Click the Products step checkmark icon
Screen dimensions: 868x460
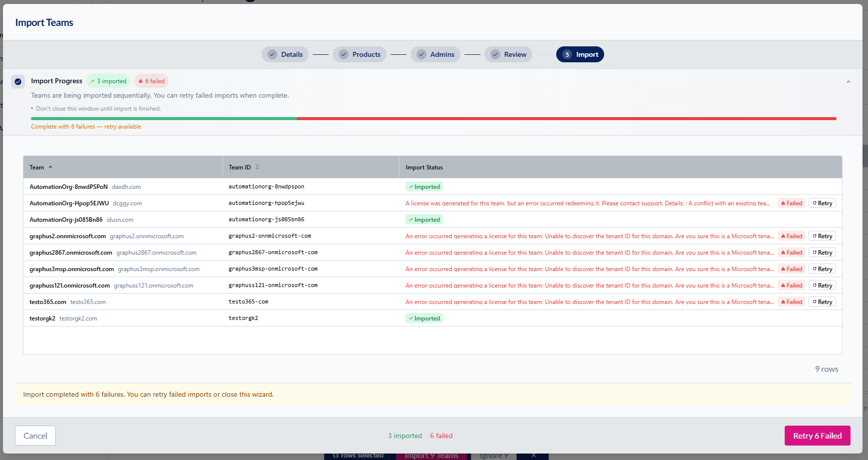click(x=344, y=54)
